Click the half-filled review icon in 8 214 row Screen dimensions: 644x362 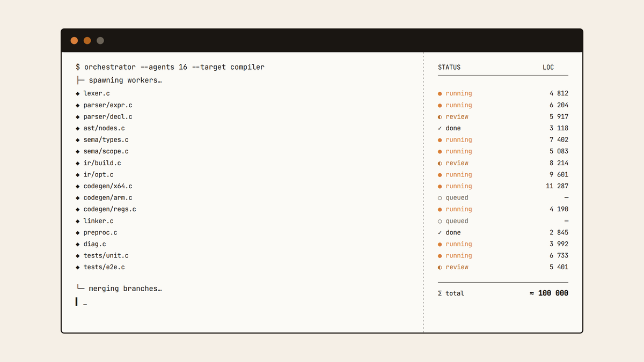point(440,163)
